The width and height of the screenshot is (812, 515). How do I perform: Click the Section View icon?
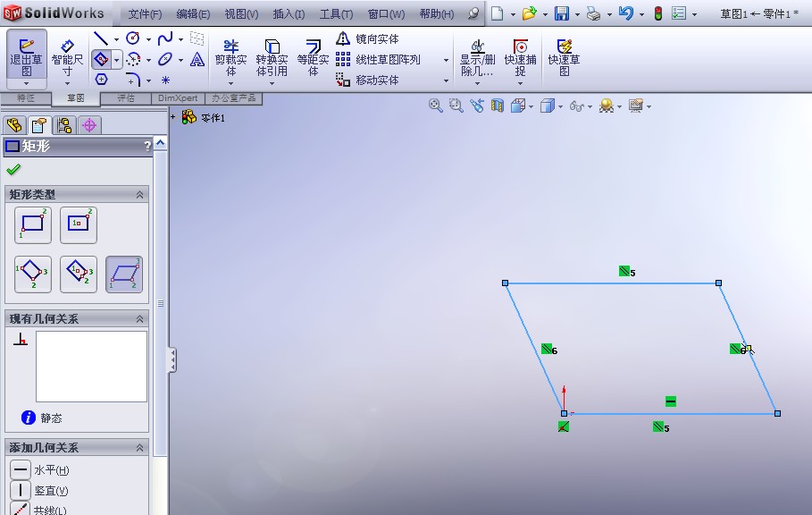498,106
